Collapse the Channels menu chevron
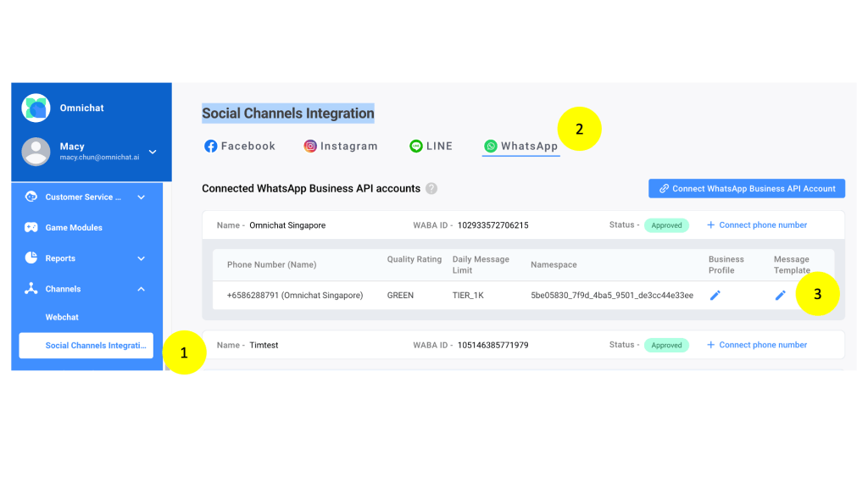Viewport: 868px width, 488px height. (x=142, y=288)
